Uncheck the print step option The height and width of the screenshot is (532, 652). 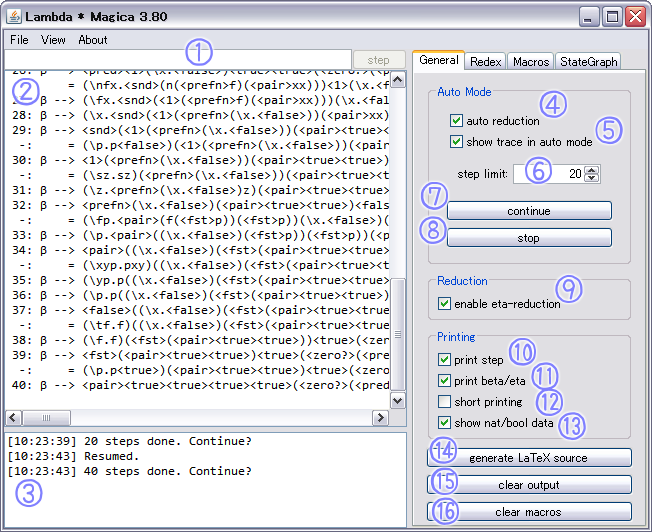point(444,359)
